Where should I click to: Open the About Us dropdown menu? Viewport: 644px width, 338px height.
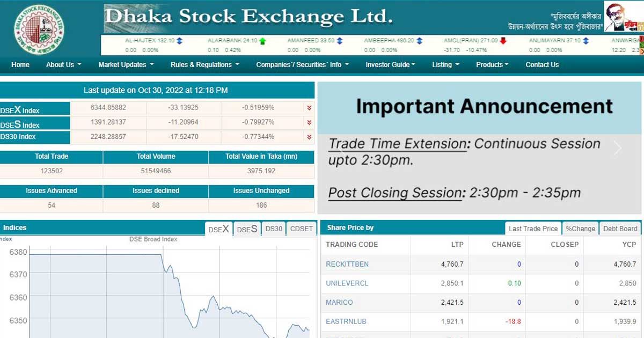[x=63, y=64]
